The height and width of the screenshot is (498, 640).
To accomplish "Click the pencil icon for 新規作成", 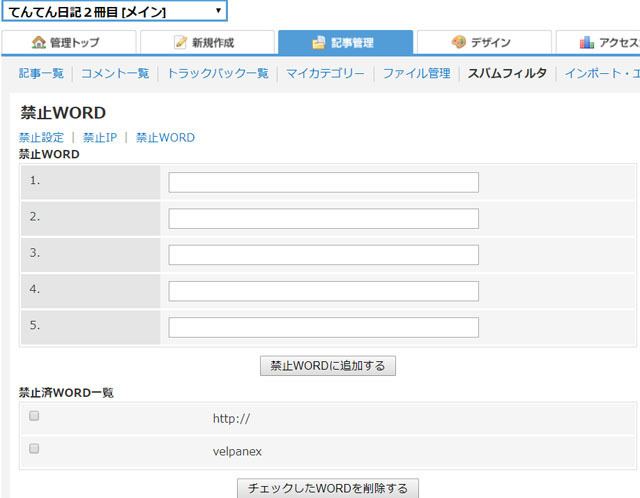I will pyautogui.click(x=180, y=42).
